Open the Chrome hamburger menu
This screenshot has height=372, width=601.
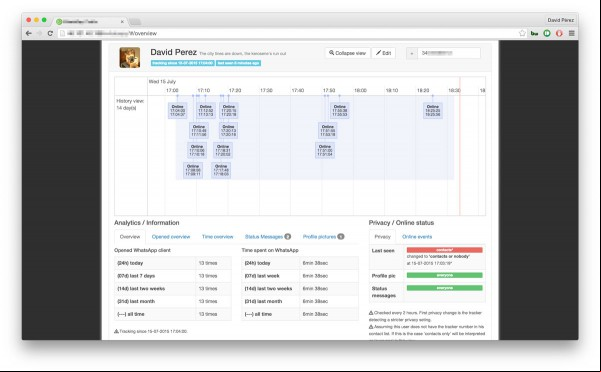click(x=571, y=33)
